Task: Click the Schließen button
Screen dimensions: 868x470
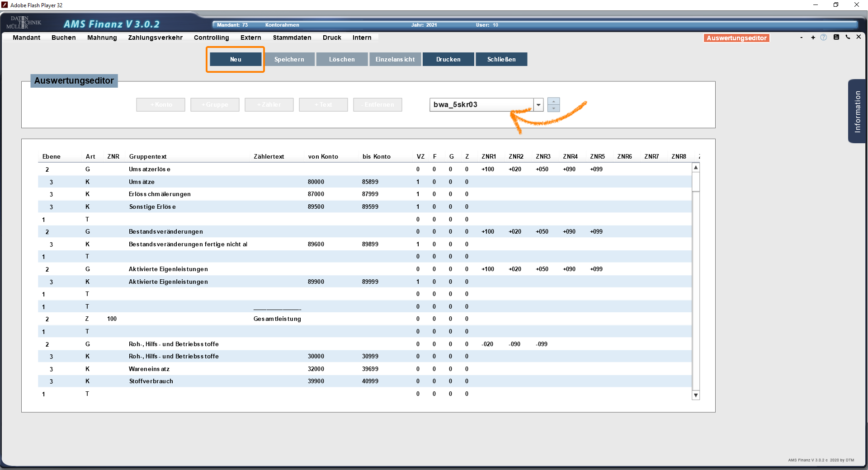Action: (501, 59)
